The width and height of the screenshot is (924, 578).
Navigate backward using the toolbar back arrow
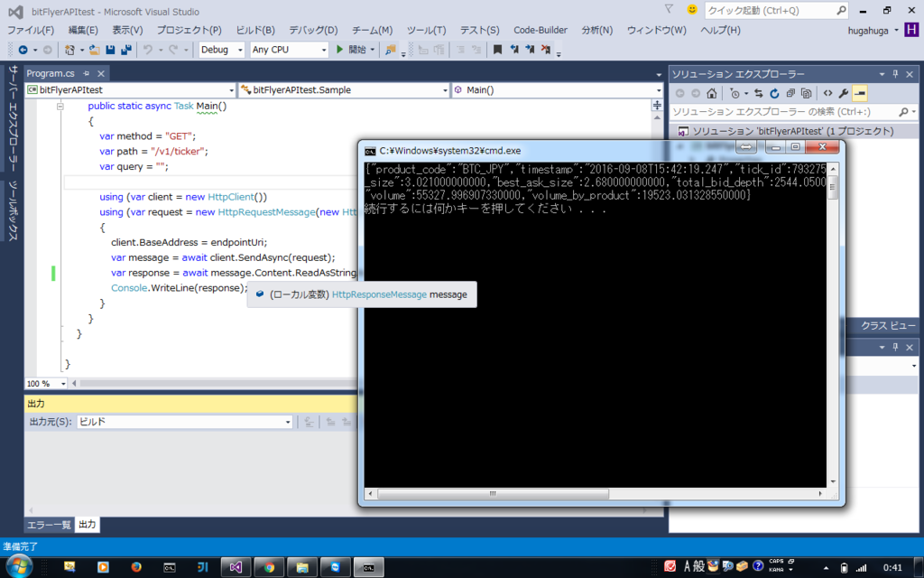23,51
